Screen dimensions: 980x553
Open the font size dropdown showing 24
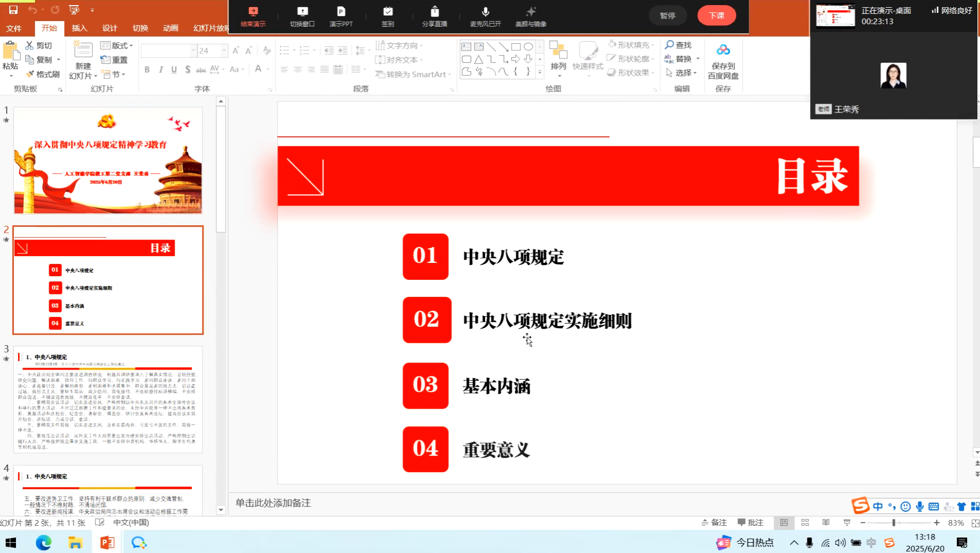pos(224,51)
